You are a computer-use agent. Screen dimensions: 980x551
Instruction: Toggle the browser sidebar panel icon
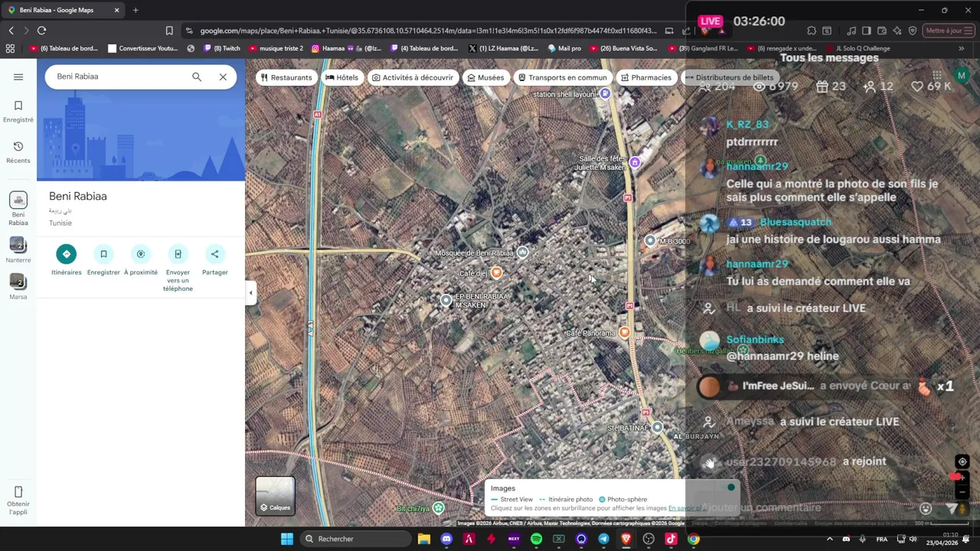click(866, 31)
